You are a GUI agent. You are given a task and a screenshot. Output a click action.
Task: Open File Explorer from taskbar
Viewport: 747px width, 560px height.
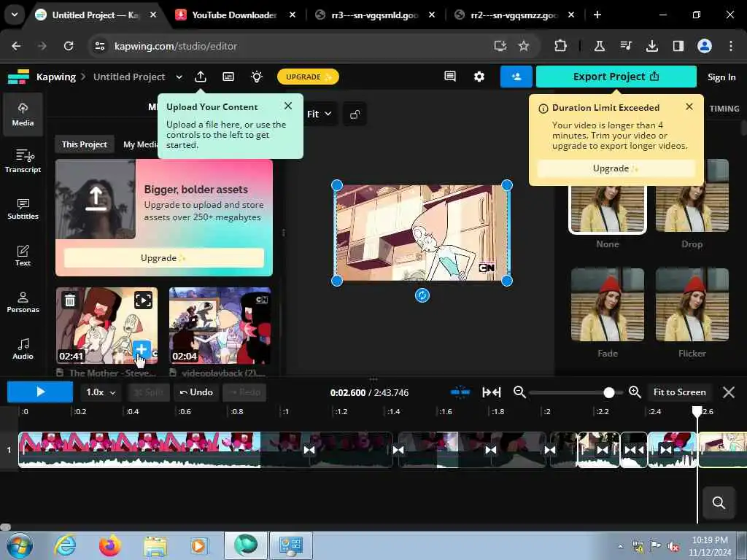(x=155, y=546)
